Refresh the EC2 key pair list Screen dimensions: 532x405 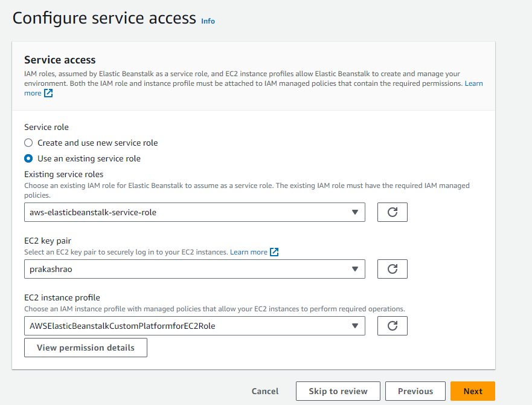click(392, 269)
